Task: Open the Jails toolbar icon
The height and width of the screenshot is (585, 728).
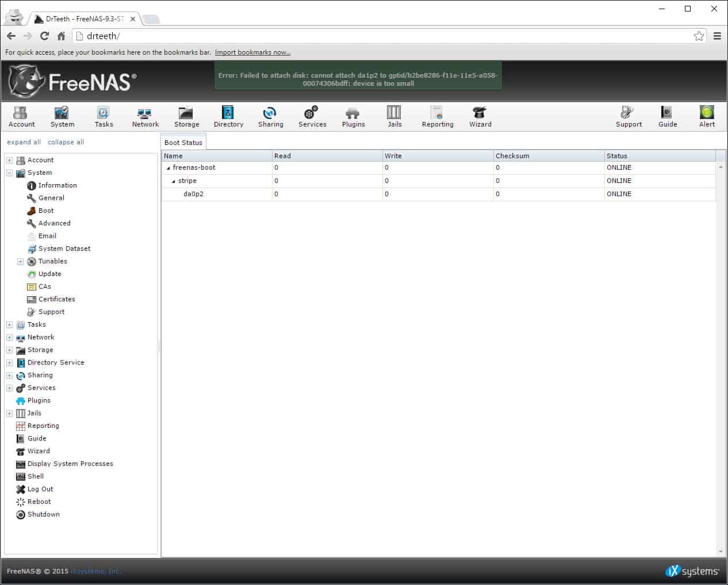Action: click(394, 116)
